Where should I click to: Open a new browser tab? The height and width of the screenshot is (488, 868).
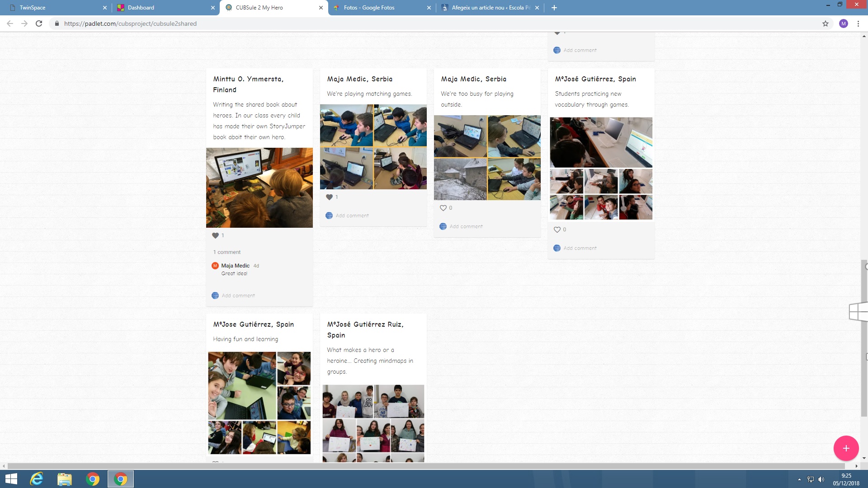coord(554,8)
